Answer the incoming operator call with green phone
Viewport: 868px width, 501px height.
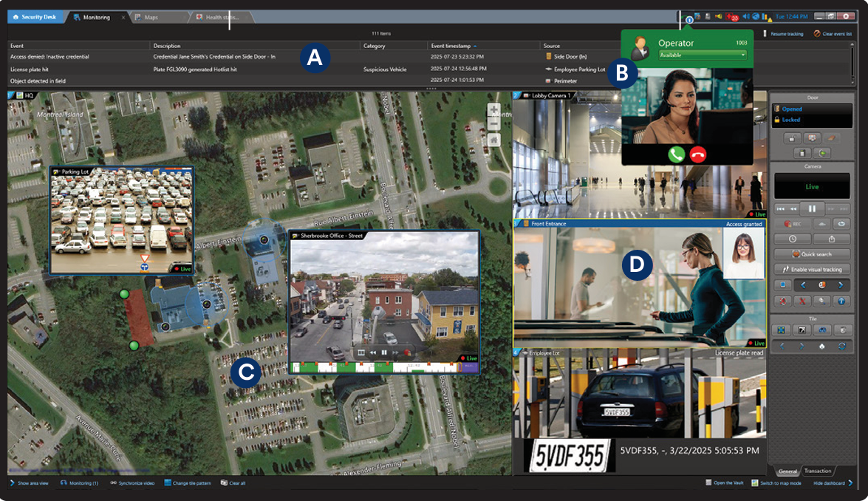pyautogui.click(x=676, y=154)
